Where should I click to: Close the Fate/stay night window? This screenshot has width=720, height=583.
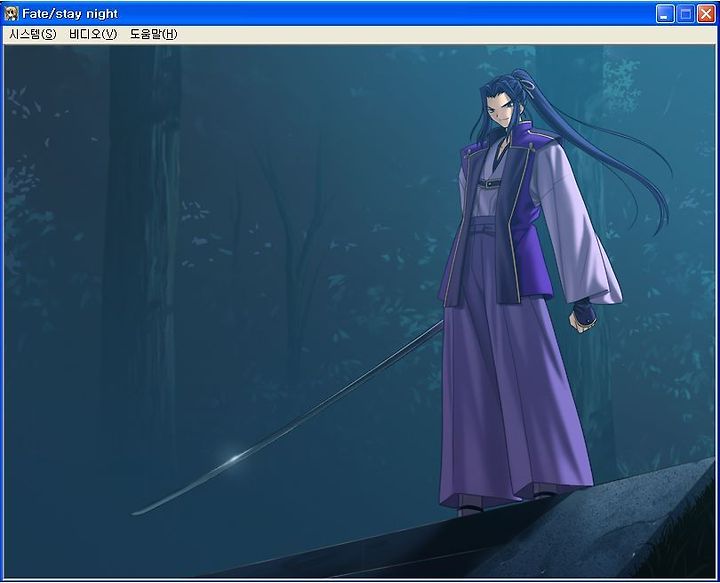[706, 14]
